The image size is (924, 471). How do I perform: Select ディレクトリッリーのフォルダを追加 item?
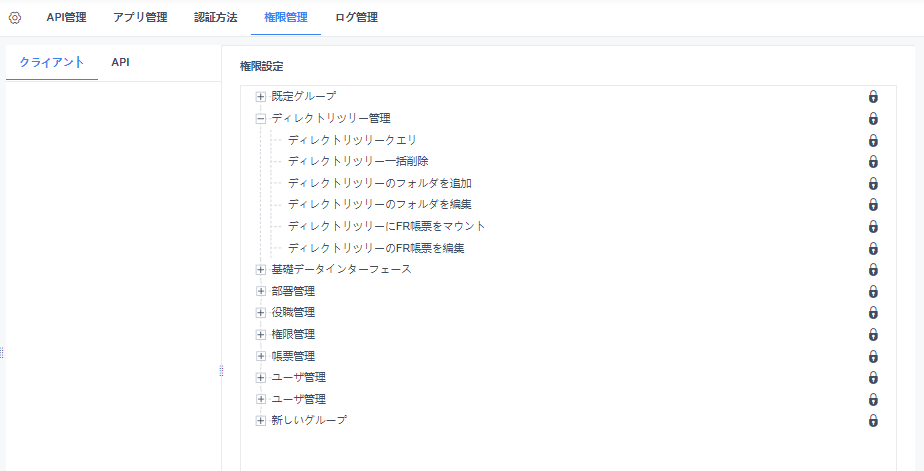pos(380,183)
